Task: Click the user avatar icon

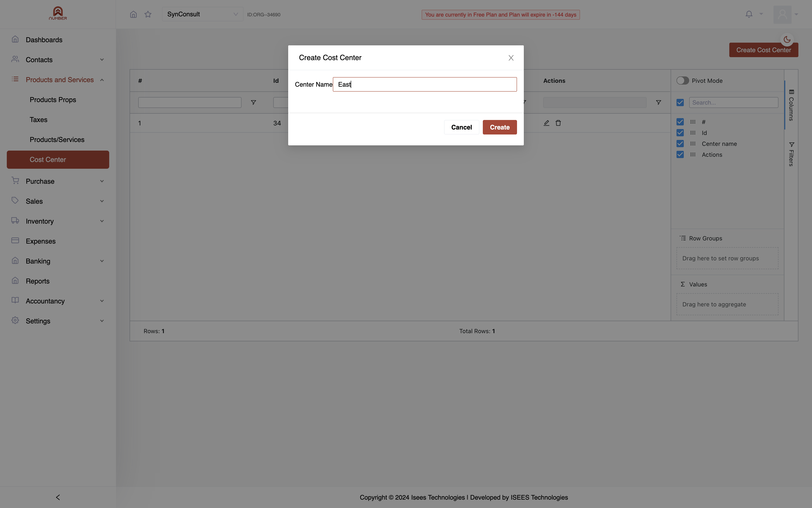Action: (x=782, y=15)
